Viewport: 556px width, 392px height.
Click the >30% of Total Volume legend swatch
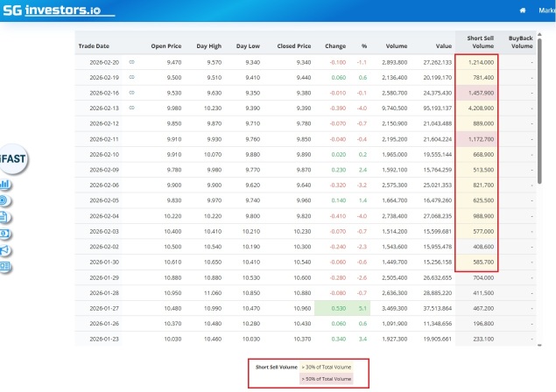[x=327, y=367]
